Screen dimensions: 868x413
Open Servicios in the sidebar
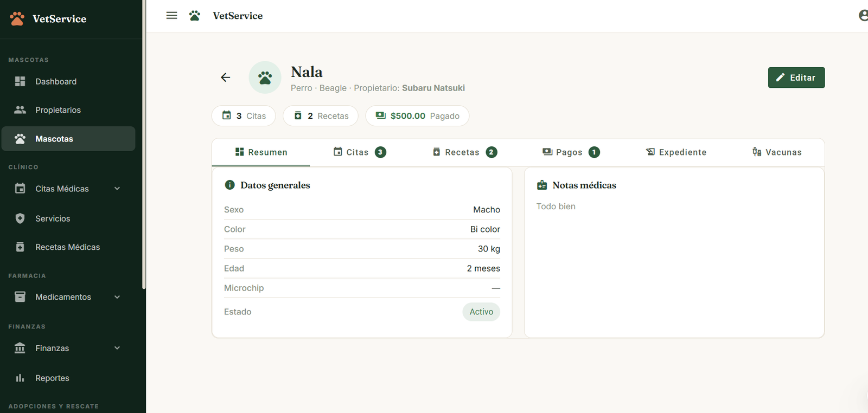(68, 218)
